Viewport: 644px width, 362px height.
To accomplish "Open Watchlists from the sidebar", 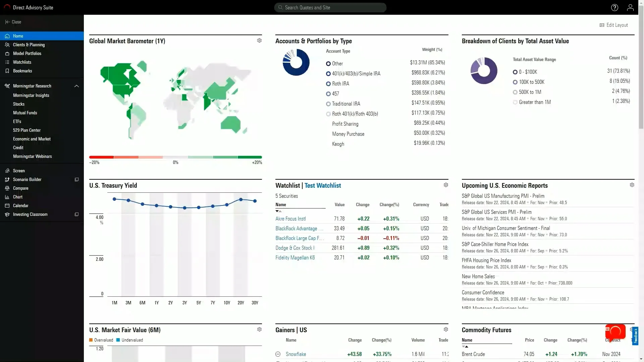I will coord(23,62).
